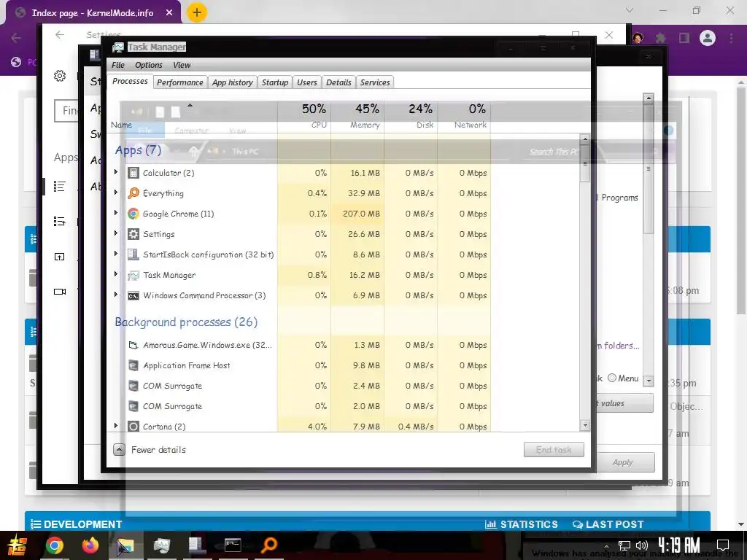This screenshot has width=747, height=560.
Task: Switch to the Users tab
Action: (x=307, y=82)
